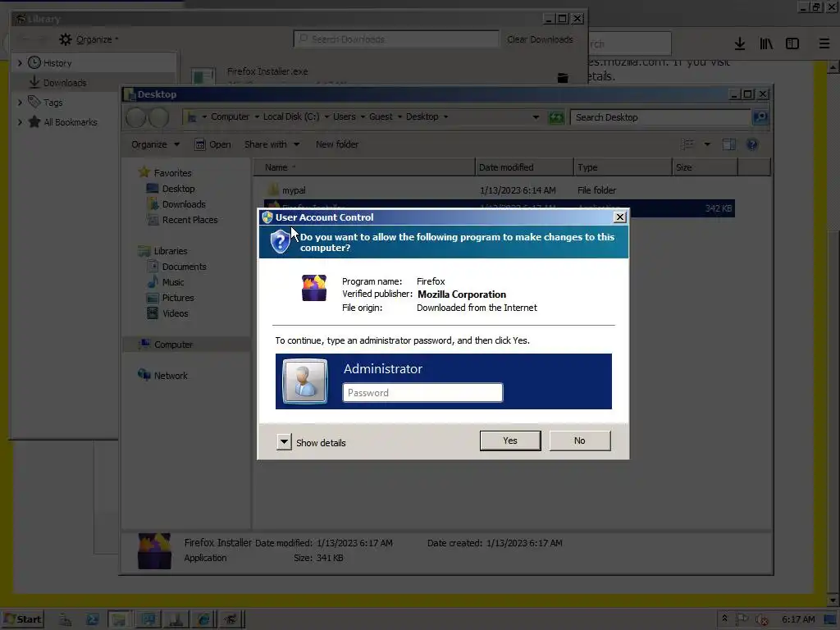The width and height of the screenshot is (840, 630).
Task: Click the Action Center flag tray icon
Action: (x=742, y=619)
